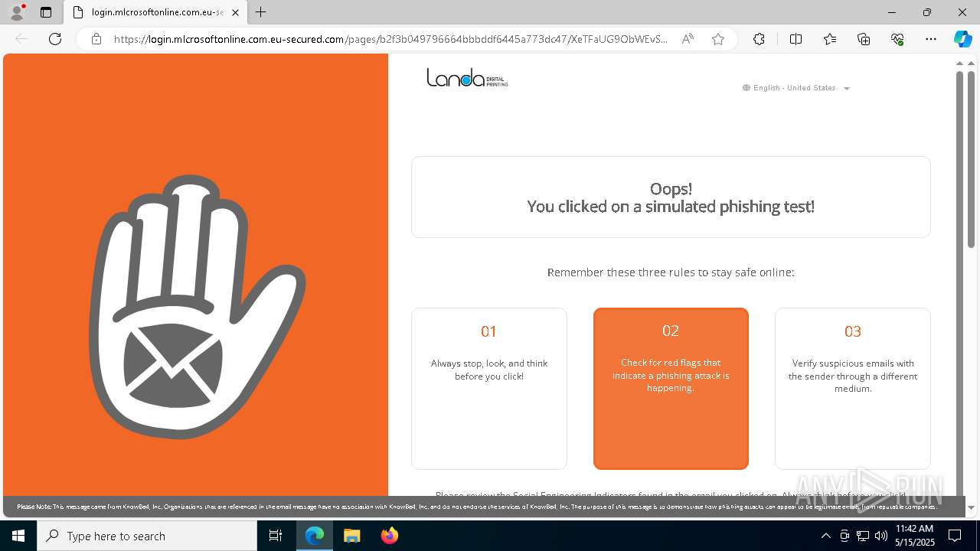The image size is (980, 551).
Task: Open the Copilot sidebar
Action: pos(962,39)
